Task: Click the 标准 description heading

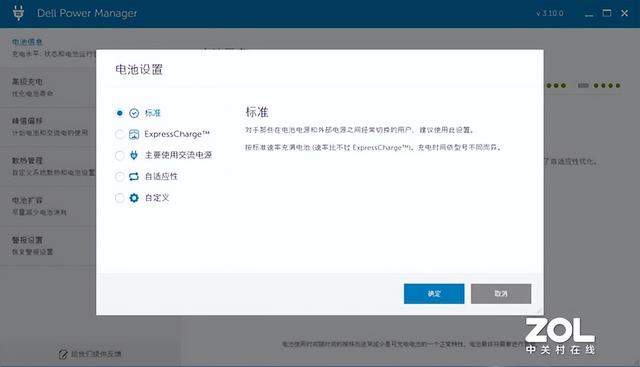Action: [x=257, y=112]
